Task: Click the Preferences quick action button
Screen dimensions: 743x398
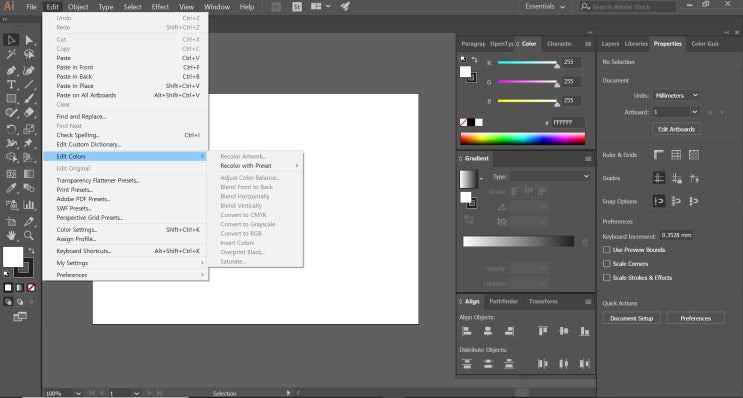Action: click(x=695, y=318)
